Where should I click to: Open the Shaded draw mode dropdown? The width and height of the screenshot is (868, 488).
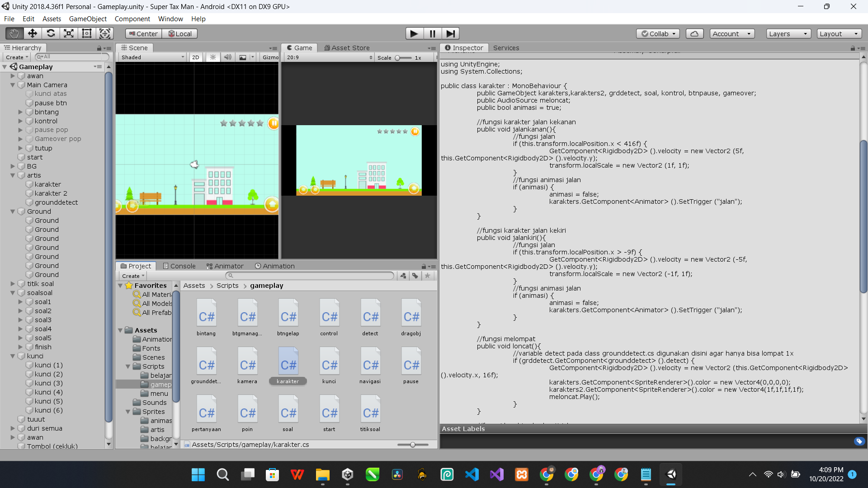(x=152, y=57)
